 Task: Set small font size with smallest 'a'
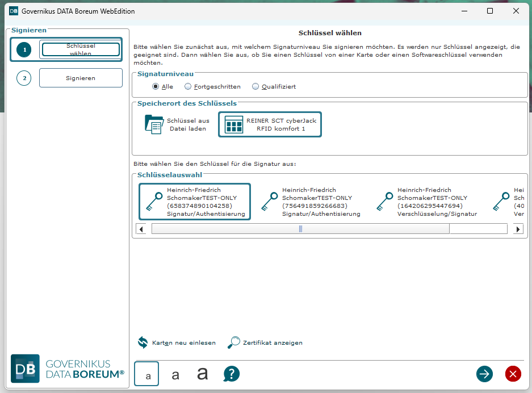(x=146, y=374)
